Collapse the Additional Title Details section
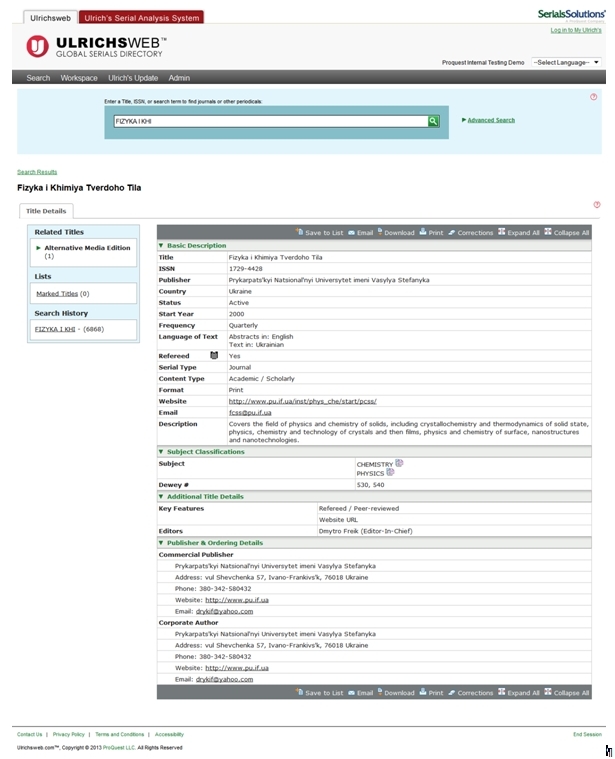This screenshot has width=615, height=759. [161, 497]
